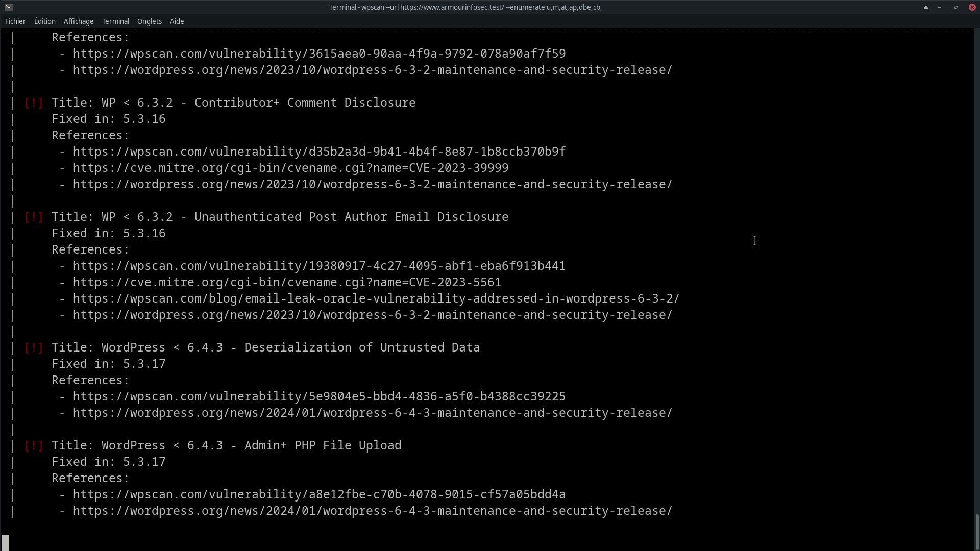The image size is (980, 551).
Task: Minimize the terminal window
Action: tap(940, 7)
